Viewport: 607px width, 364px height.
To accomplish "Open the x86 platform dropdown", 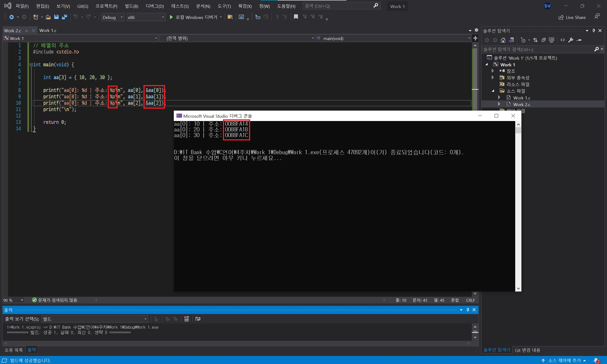I will click(163, 17).
